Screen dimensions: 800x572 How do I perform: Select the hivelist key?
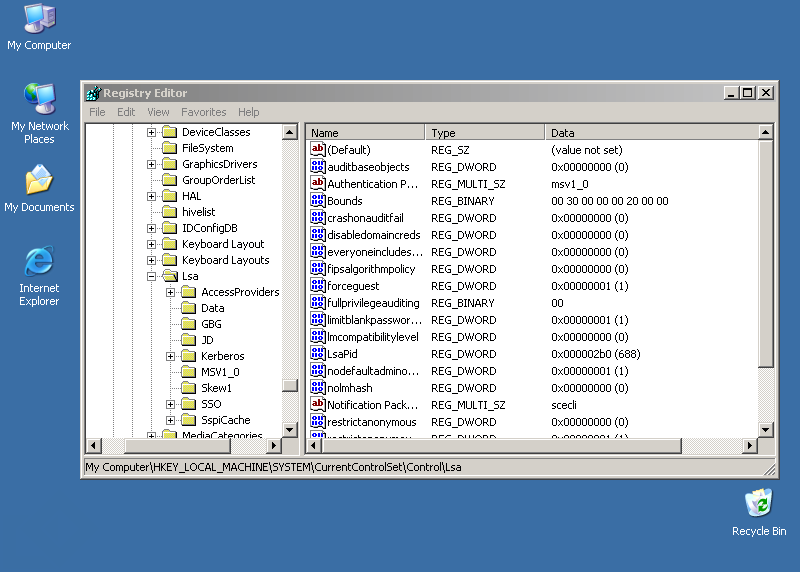tap(198, 212)
